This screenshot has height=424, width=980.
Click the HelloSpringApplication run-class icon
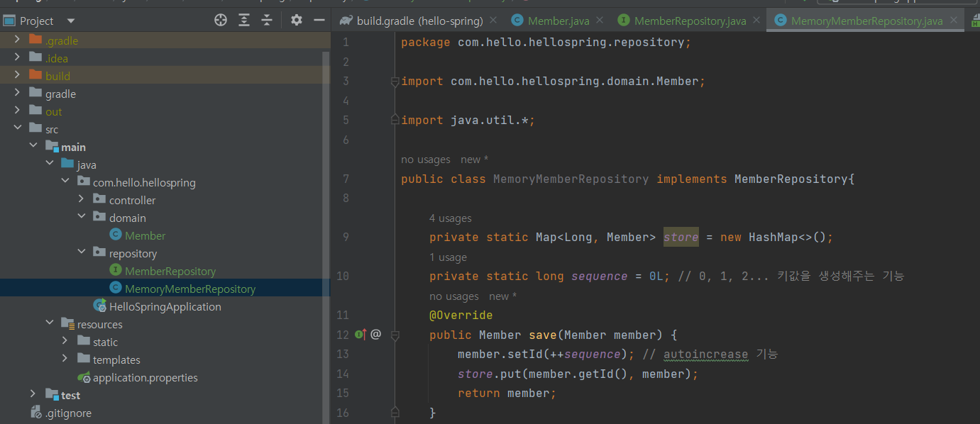[x=99, y=306]
